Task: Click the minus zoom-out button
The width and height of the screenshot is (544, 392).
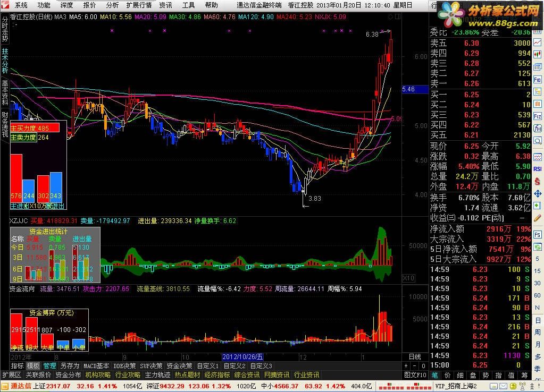Action: click(x=415, y=365)
